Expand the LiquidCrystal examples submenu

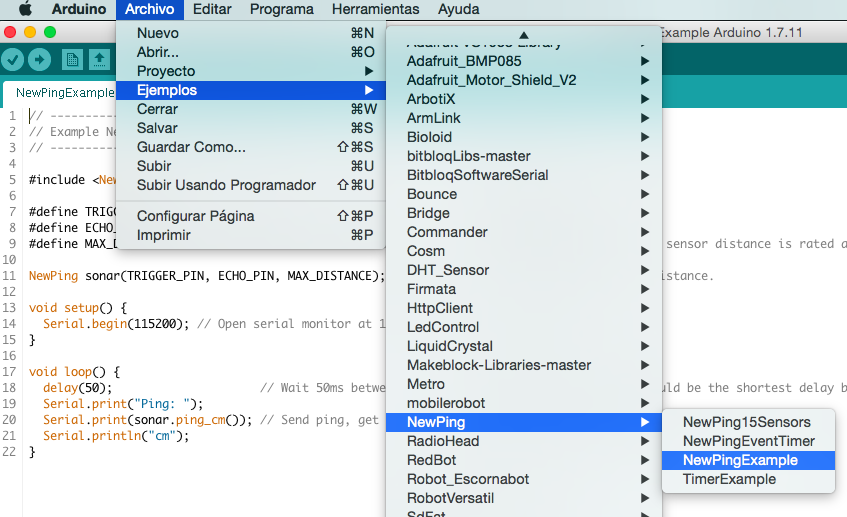[449, 346]
